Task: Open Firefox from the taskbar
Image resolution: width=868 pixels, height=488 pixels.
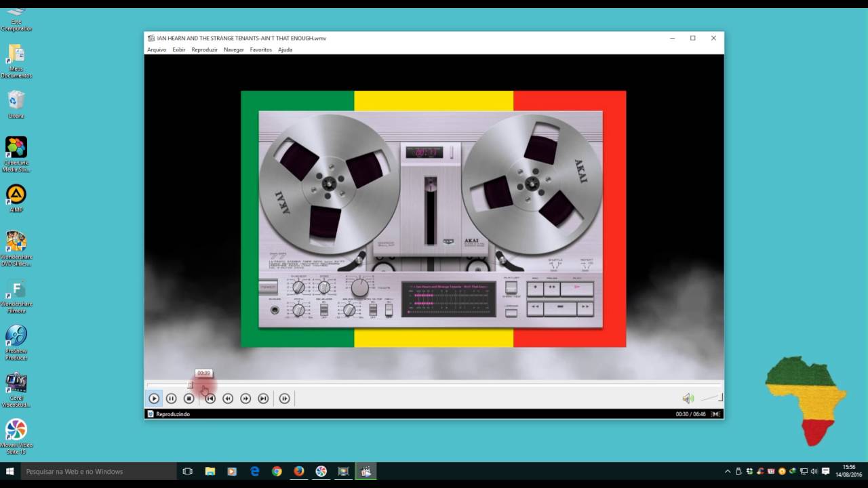Action: (x=299, y=471)
